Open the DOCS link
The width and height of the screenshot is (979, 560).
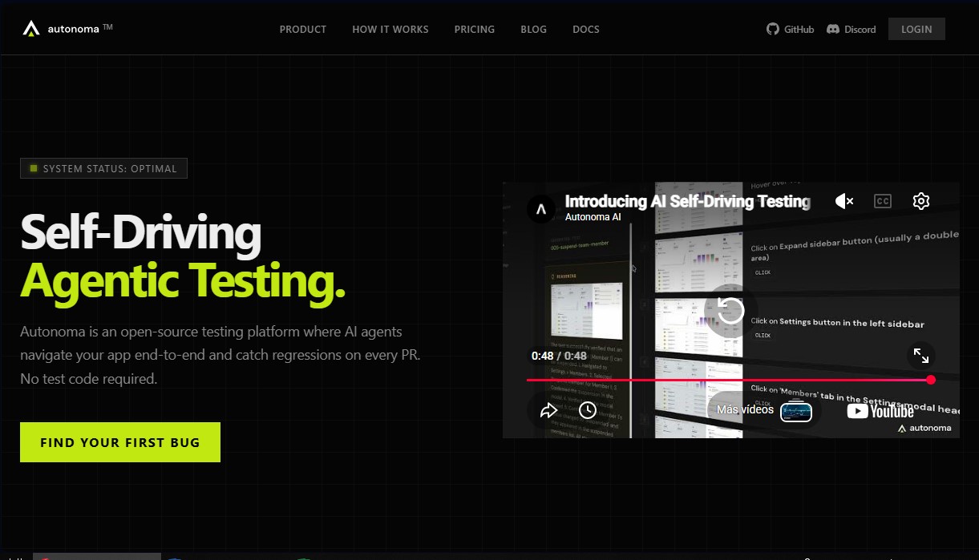(586, 29)
